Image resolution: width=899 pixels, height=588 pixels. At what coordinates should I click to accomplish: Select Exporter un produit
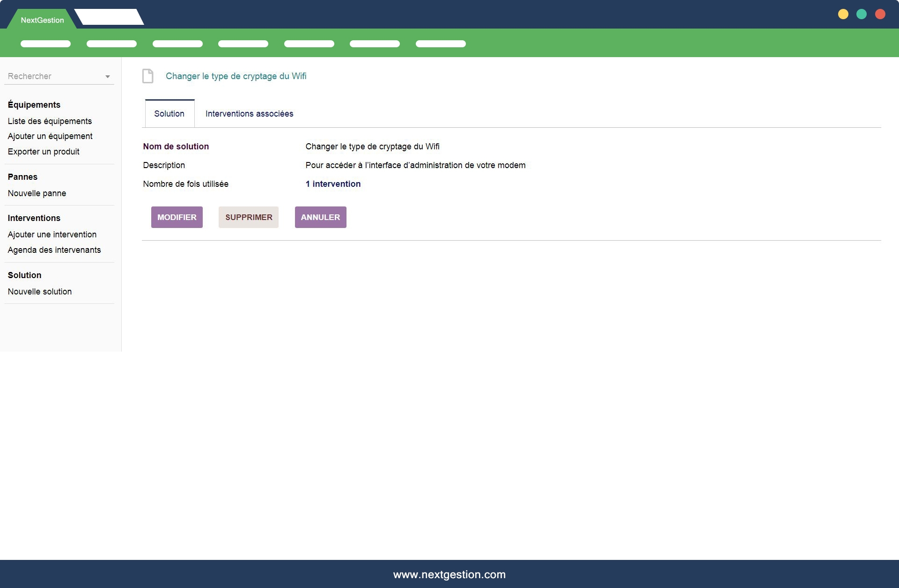(x=44, y=152)
